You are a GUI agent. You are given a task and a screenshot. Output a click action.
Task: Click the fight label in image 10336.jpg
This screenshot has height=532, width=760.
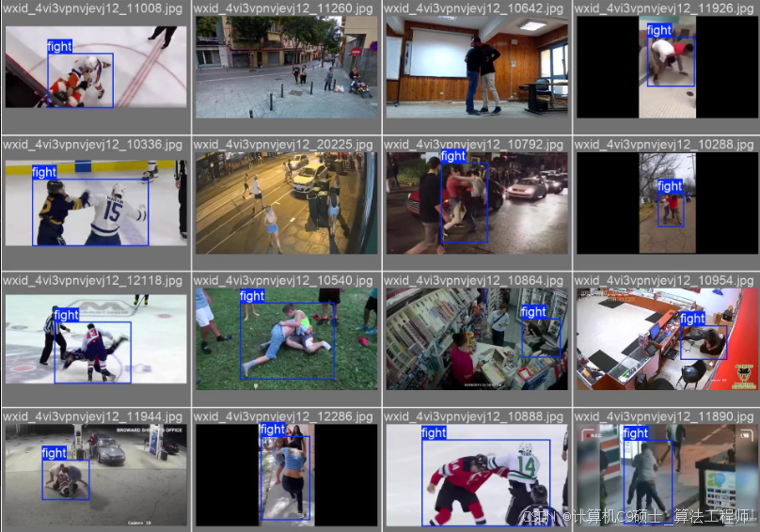pyautogui.click(x=44, y=173)
